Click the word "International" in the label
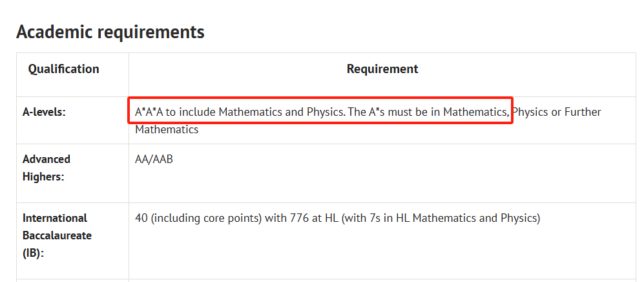 55,218
